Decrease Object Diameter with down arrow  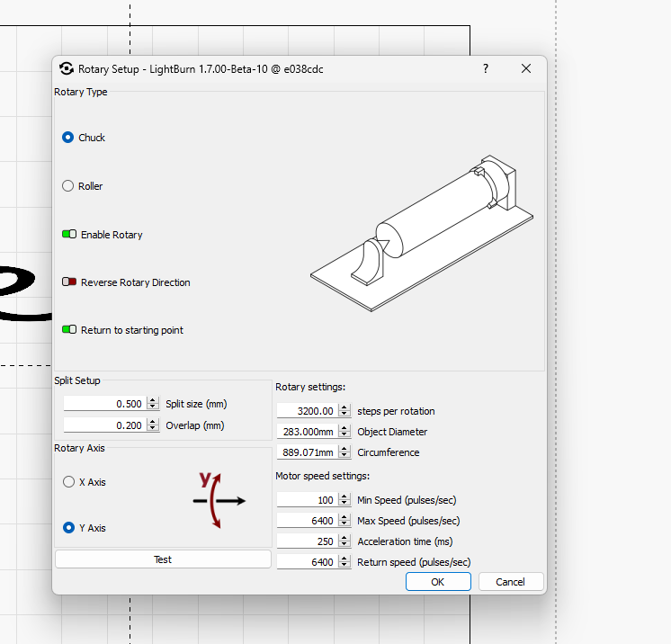(344, 434)
